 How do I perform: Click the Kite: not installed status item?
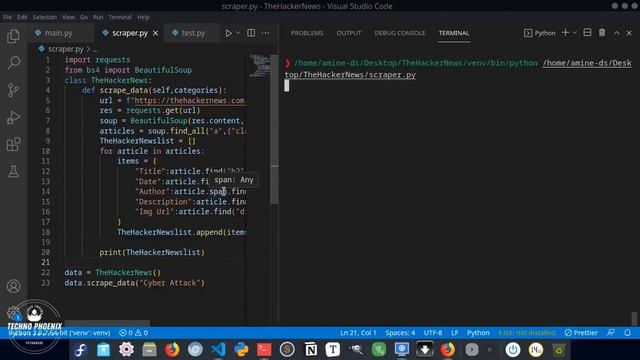(527, 333)
